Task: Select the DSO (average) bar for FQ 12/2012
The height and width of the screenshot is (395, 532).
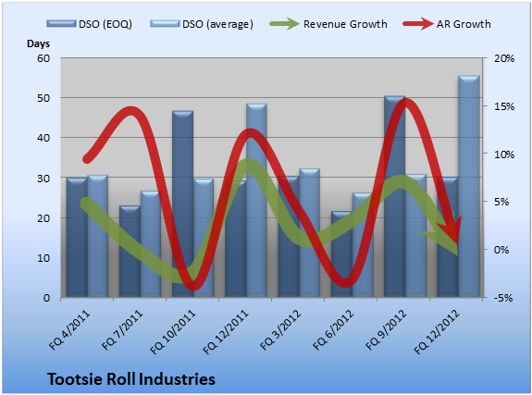Action: (468, 187)
